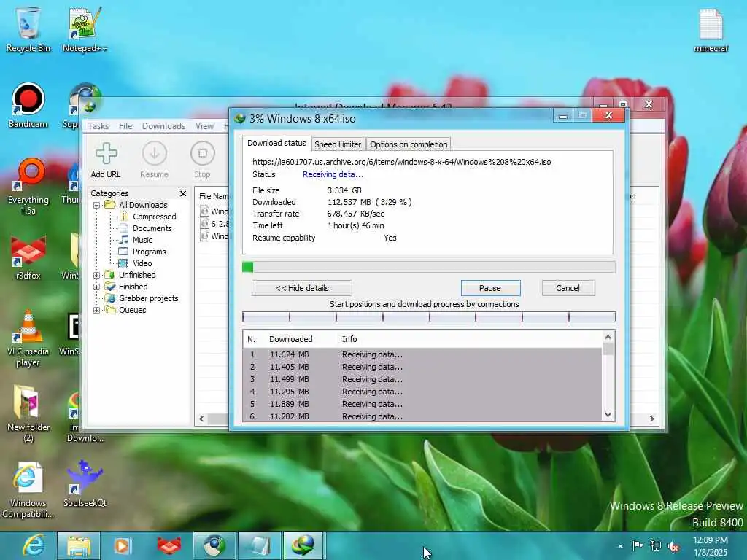This screenshot has width=747, height=560.
Task: Switch to the Download status tab
Action: [276, 144]
